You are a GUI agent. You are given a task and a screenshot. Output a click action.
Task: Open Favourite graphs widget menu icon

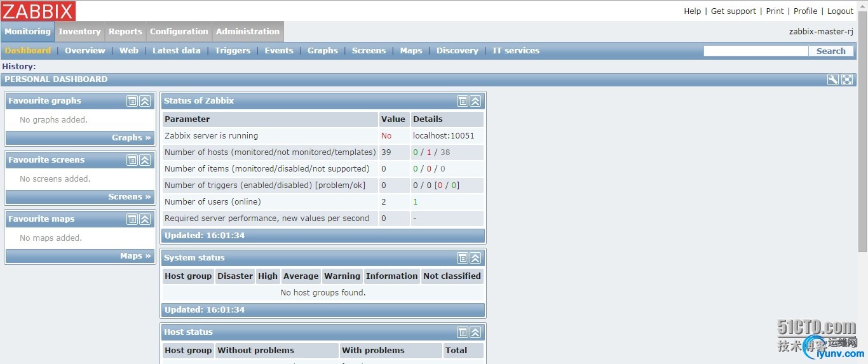pyautogui.click(x=132, y=101)
